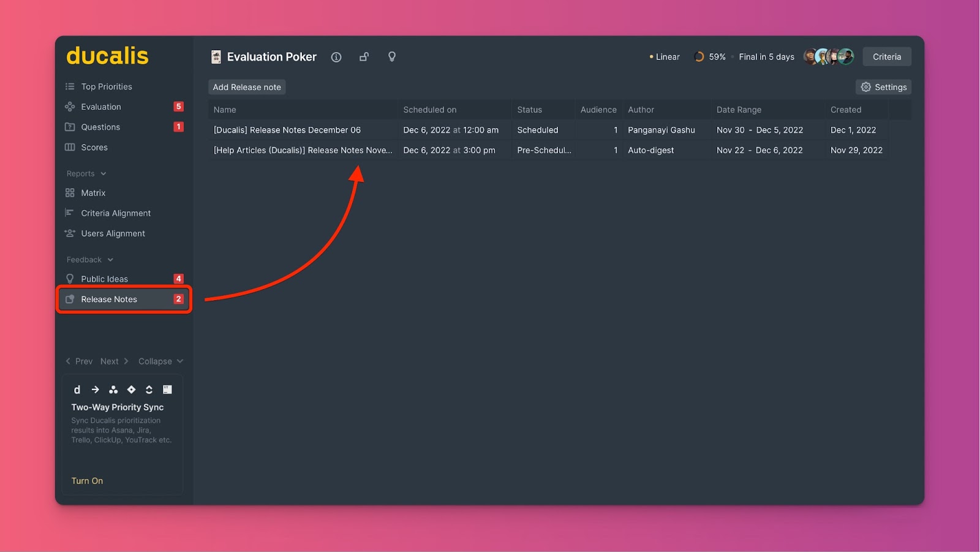Click created date Nov 29, 2022
Image resolution: width=980 pixels, height=552 pixels.
[856, 150]
